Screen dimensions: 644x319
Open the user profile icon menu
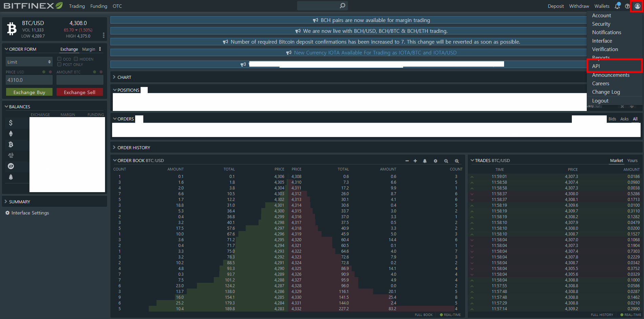click(637, 6)
